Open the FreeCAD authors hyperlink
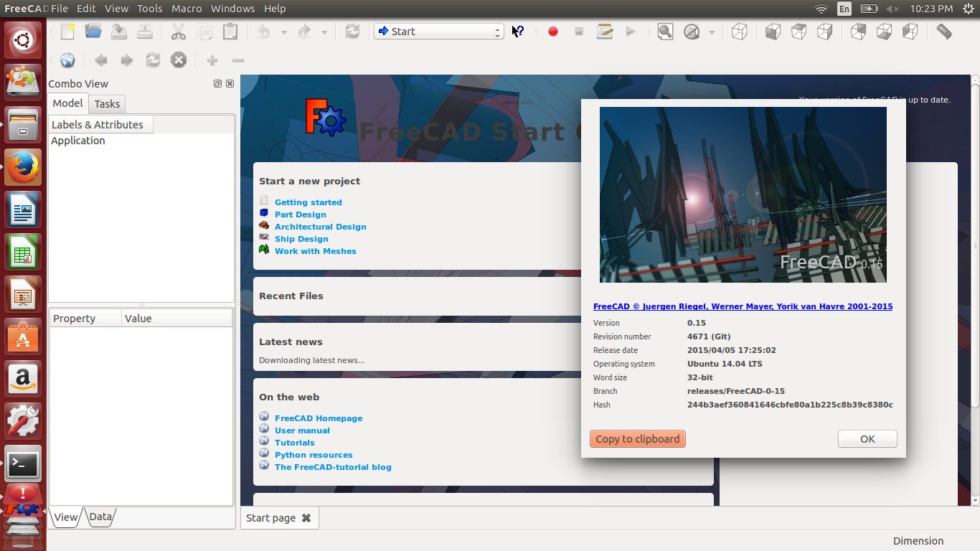This screenshot has width=980, height=551. [743, 306]
